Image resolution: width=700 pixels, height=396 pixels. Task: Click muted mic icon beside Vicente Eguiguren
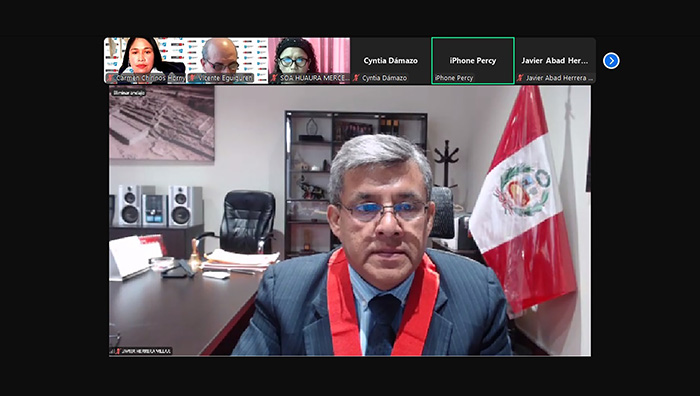point(192,78)
